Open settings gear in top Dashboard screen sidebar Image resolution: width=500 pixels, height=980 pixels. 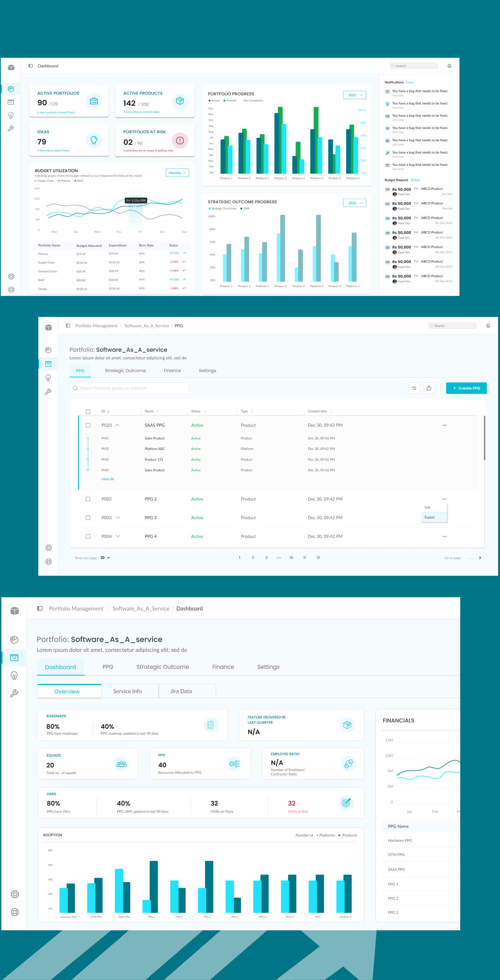click(11, 276)
